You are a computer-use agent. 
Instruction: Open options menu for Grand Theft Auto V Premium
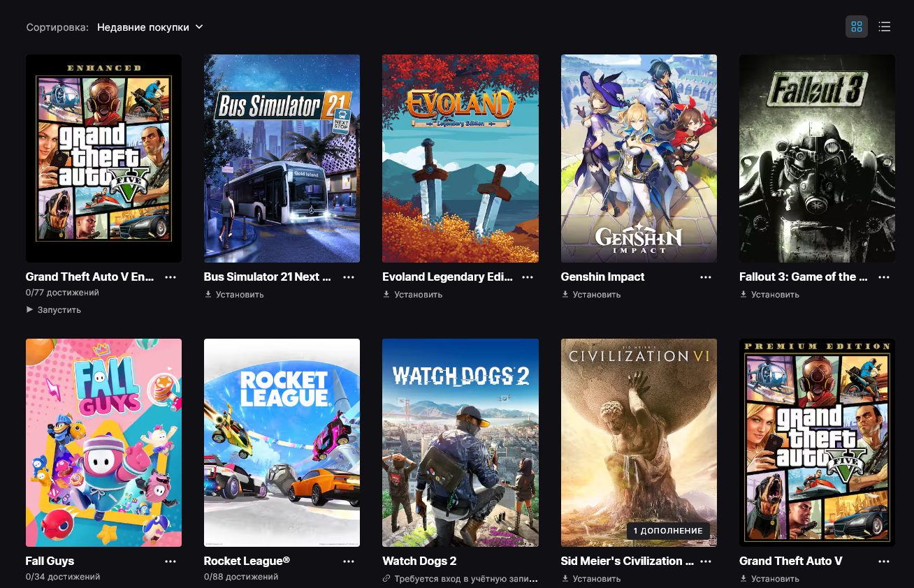(x=884, y=561)
